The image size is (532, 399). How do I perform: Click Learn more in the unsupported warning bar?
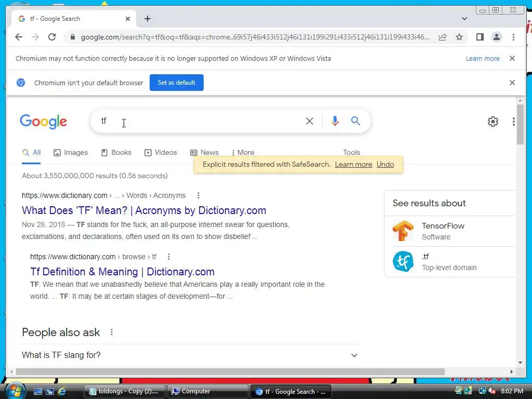(x=483, y=58)
